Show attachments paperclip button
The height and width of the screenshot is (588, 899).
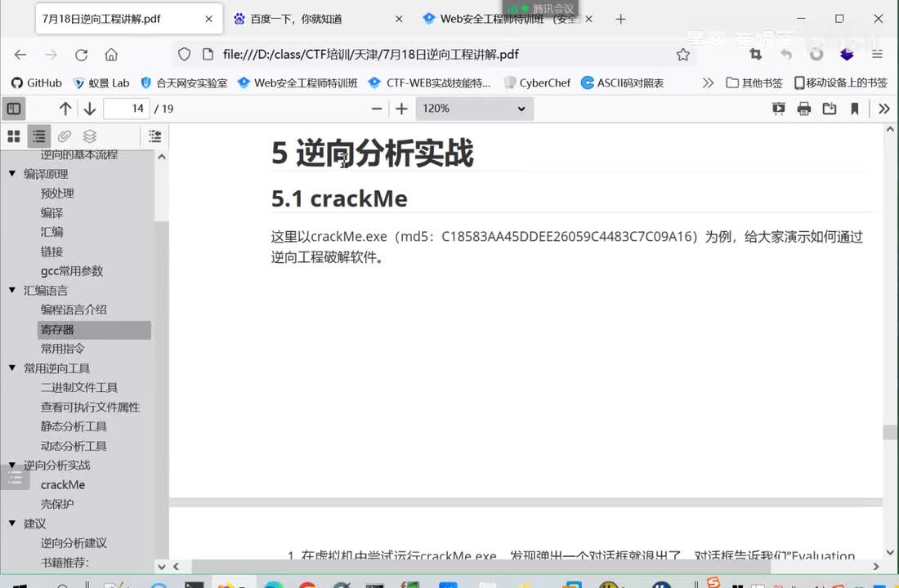pos(65,136)
